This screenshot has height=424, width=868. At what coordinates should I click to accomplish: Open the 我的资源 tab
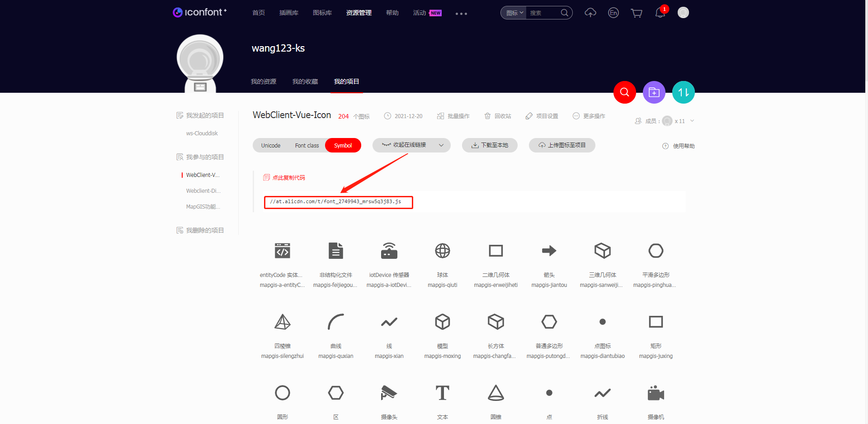(x=264, y=81)
